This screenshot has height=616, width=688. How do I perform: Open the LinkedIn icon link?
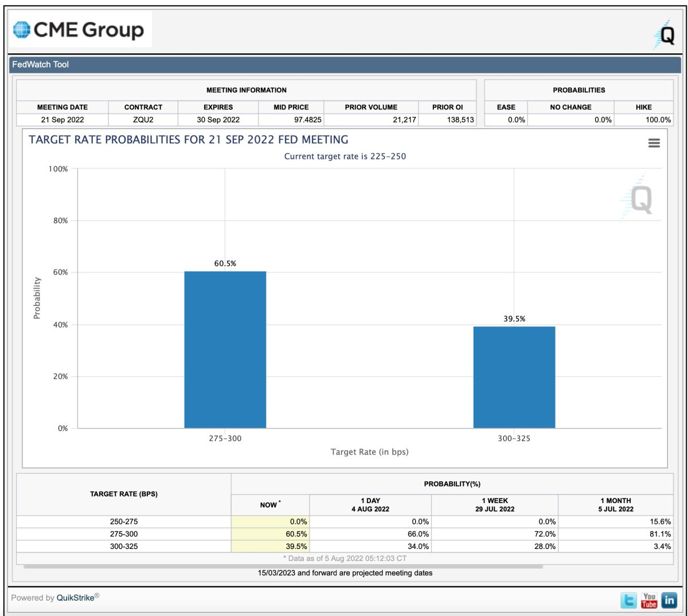point(669,600)
